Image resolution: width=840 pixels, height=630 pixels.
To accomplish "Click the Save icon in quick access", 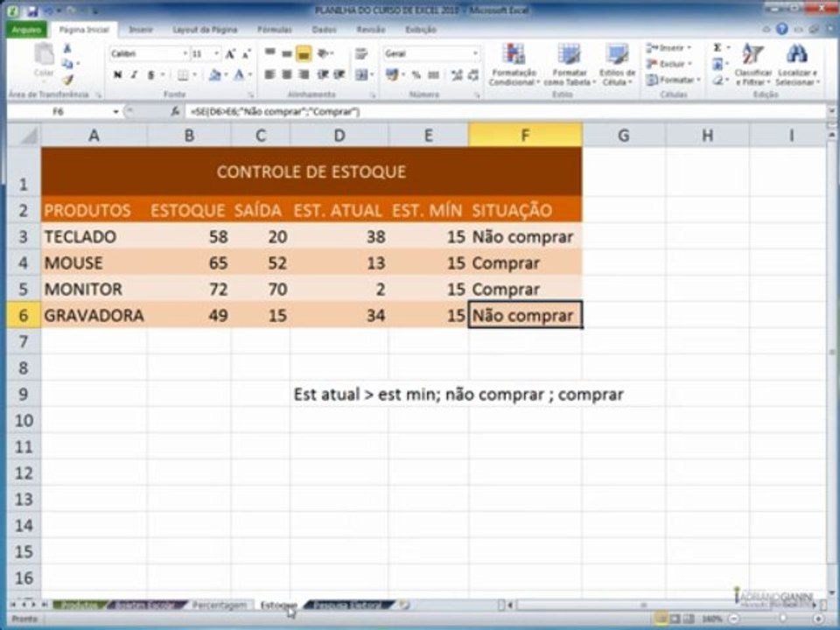I will click(x=32, y=10).
